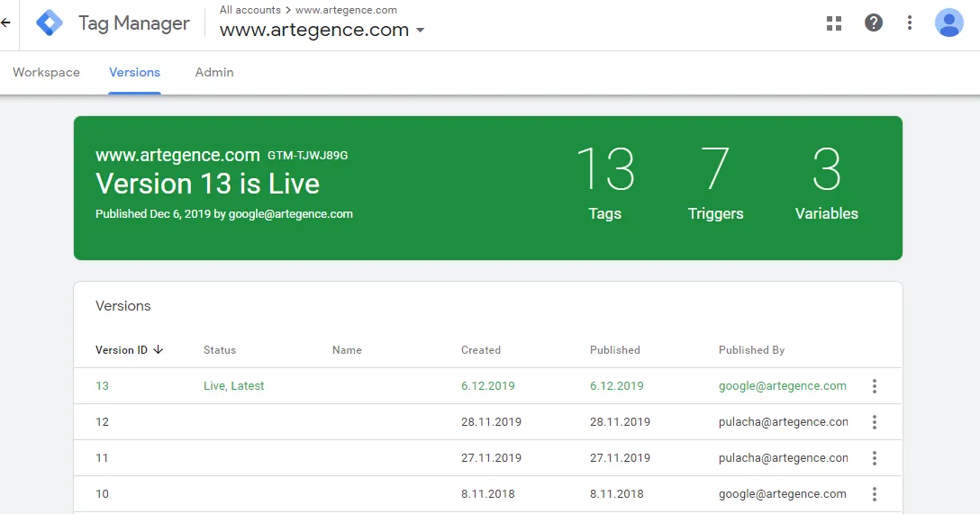980x514 pixels.
Task: Click pulacha email in version 12 row
Action: click(783, 422)
